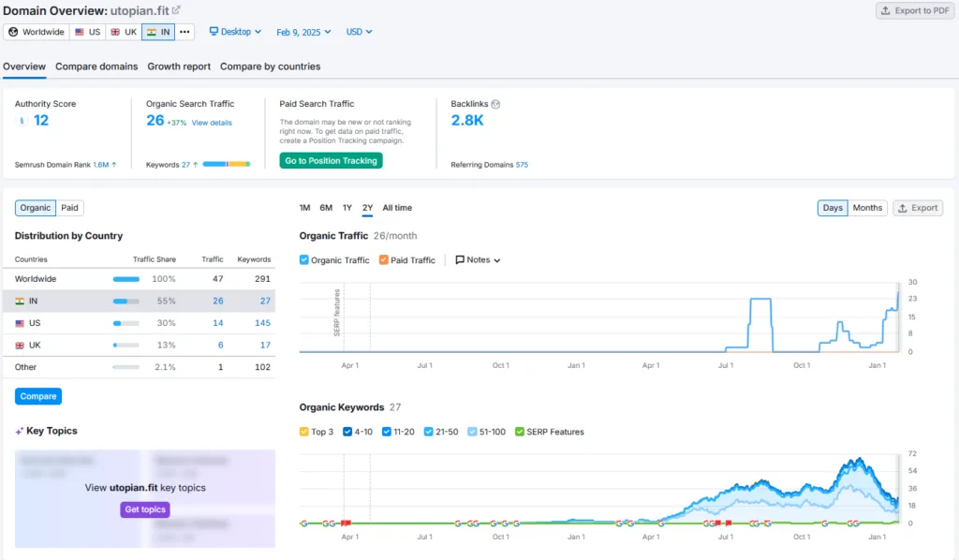Switch to the Growth report tab
Viewport: 959px width, 560px height.
click(x=179, y=66)
